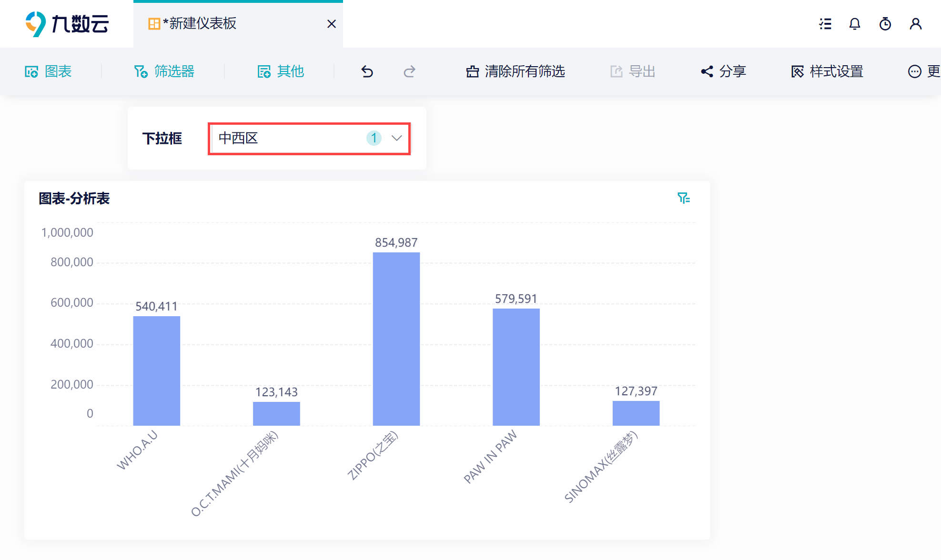941x560 pixels.
Task: Click the 600,000 axis value
Action: [72, 303]
